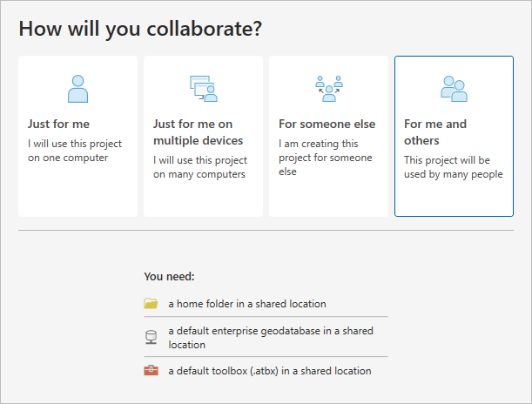Click 'This project will be used by many people'

[x=453, y=167]
